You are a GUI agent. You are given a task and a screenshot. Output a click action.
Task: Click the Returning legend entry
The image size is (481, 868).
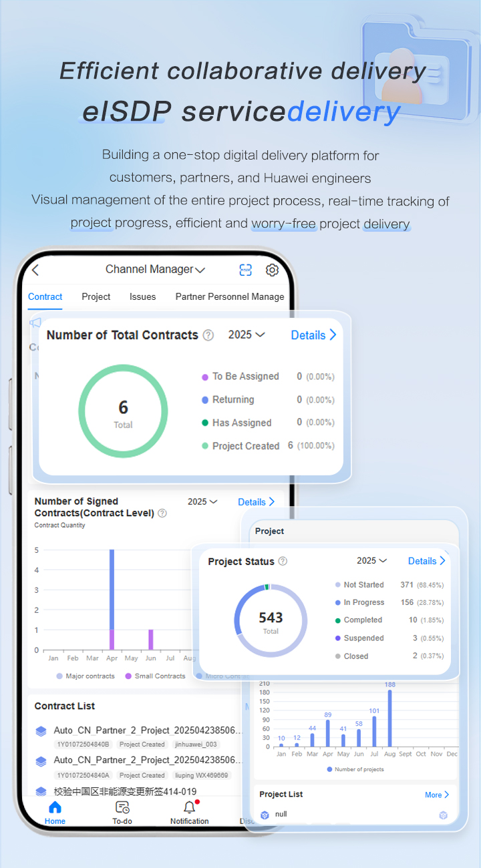pyautogui.click(x=268, y=399)
